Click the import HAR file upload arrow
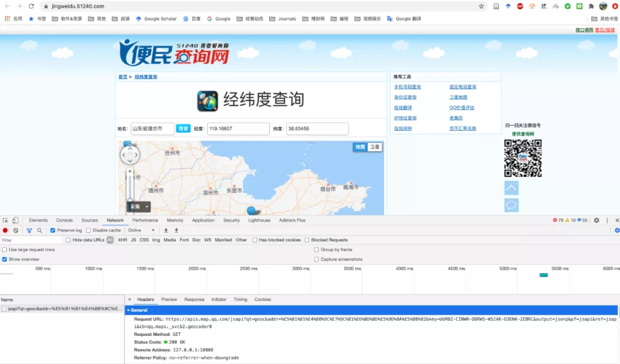This screenshot has height=364, width=620. pos(166,230)
